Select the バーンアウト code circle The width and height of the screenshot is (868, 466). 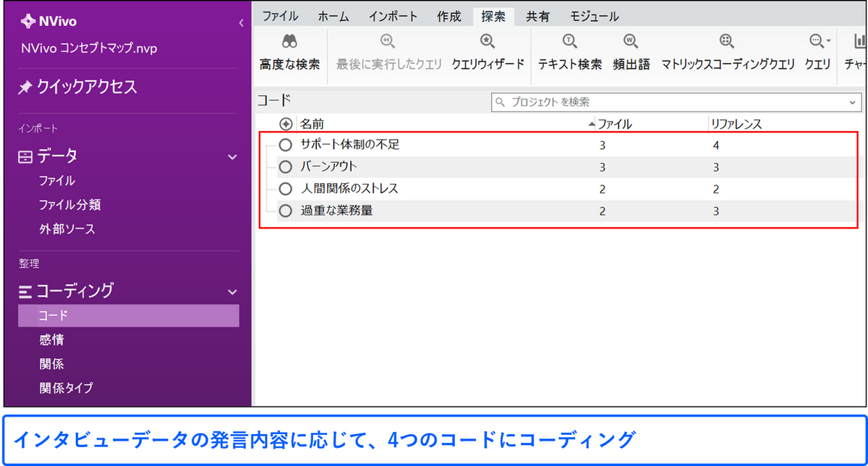(285, 167)
